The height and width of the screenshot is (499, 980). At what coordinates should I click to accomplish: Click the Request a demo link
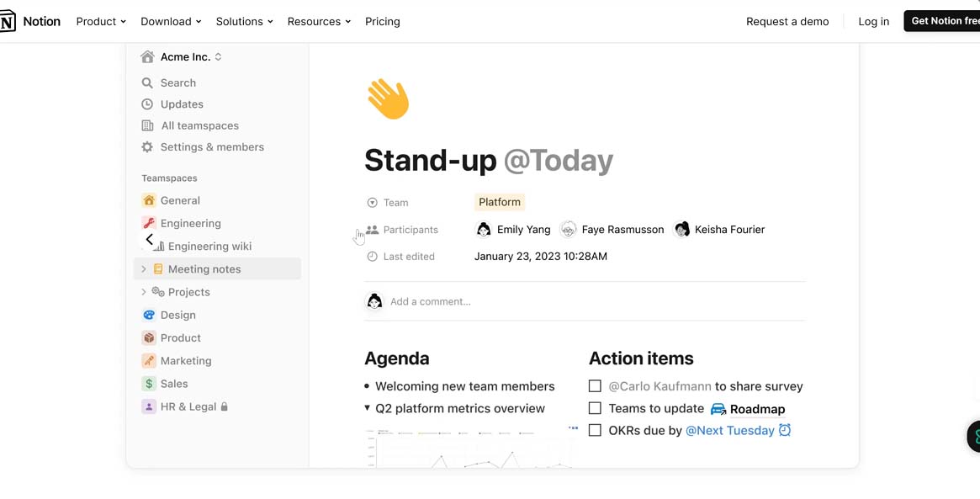pyautogui.click(x=787, y=22)
